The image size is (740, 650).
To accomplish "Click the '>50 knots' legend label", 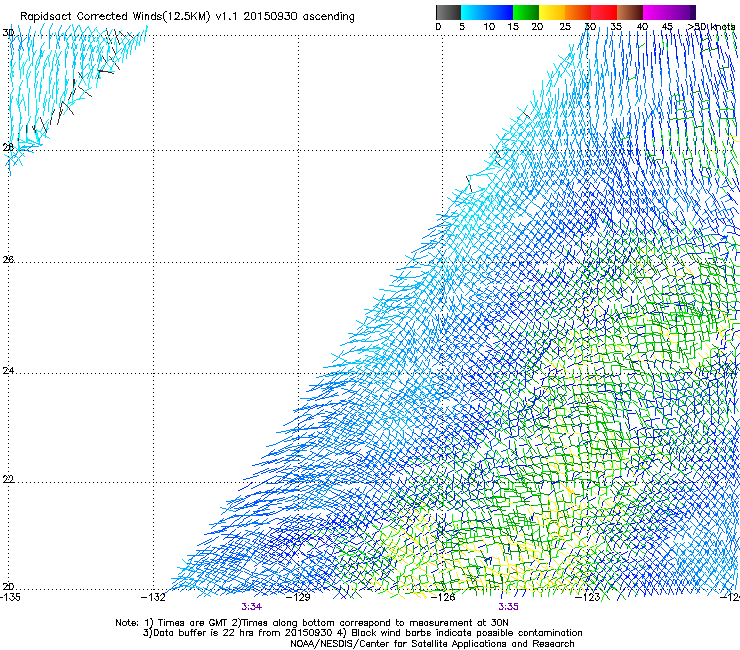I will (712, 27).
